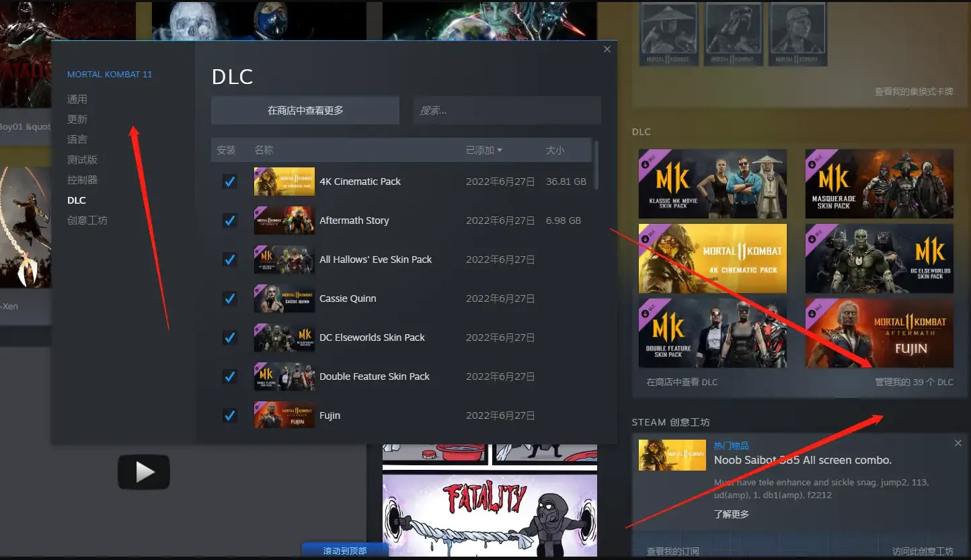The height and width of the screenshot is (560, 971).
Task: Open the 4K Cinematic Pack DLC thumbnail icon
Action: pos(284,182)
